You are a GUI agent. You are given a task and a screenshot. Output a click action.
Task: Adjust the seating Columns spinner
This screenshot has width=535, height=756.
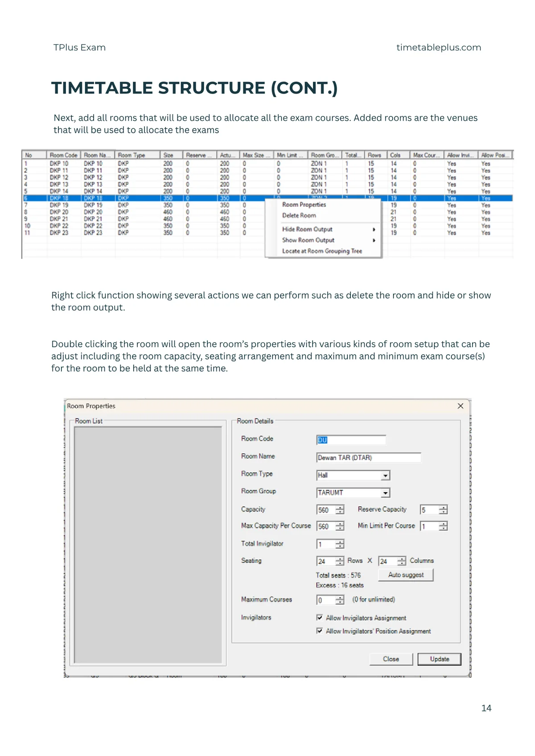[402, 561]
